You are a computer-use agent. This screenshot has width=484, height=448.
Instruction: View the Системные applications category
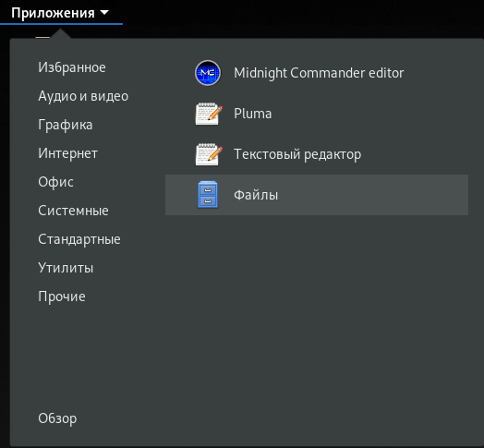[73, 211]
